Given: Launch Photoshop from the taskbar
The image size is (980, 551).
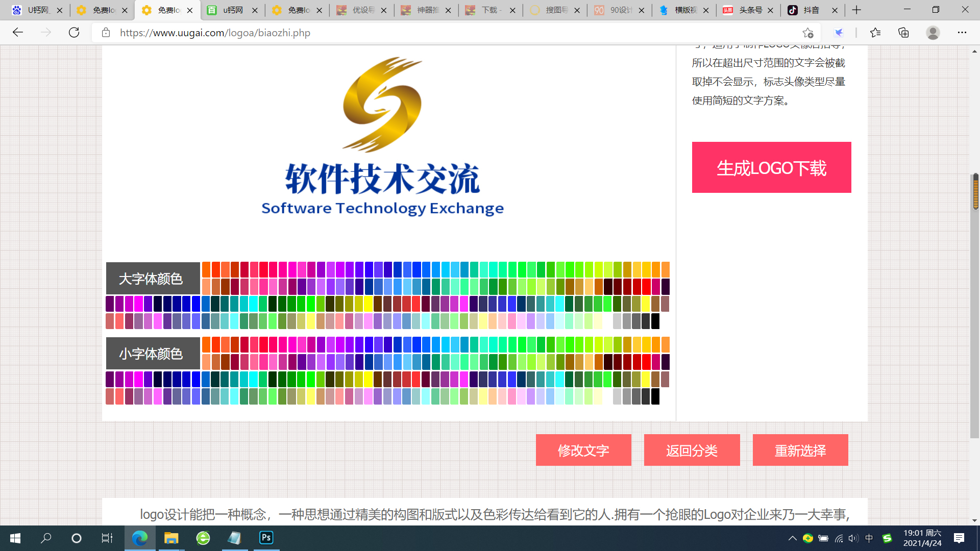Looking at the screenshot, I should (x=265, y=538).
